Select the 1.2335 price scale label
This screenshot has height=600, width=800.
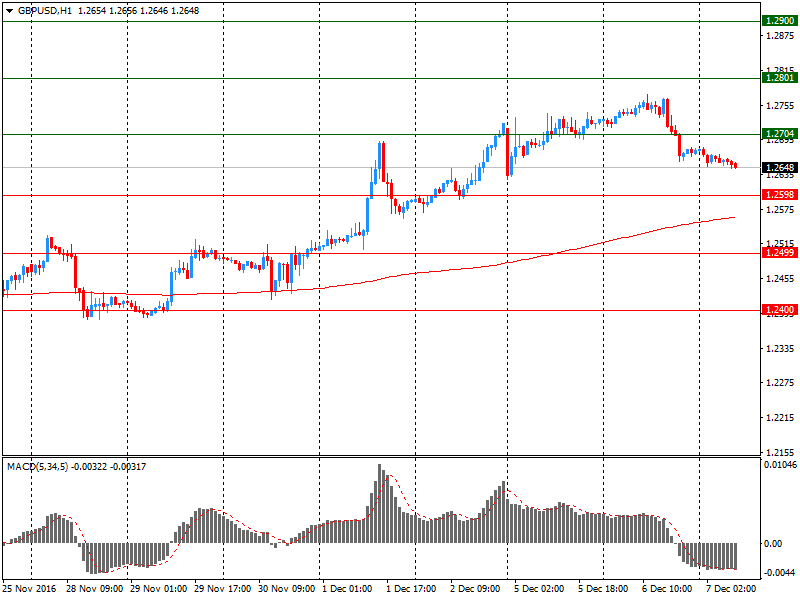(x=780, y=348)
